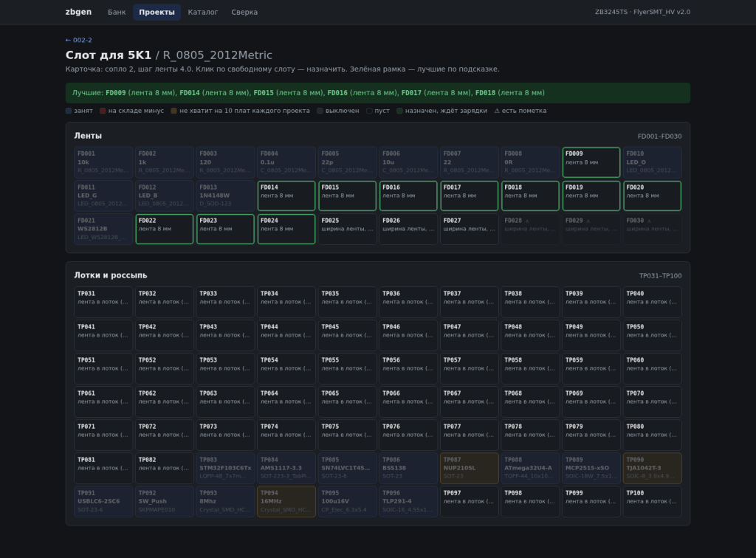
Task: Select tray slot TP031
Action: click(x=103, y=302)
